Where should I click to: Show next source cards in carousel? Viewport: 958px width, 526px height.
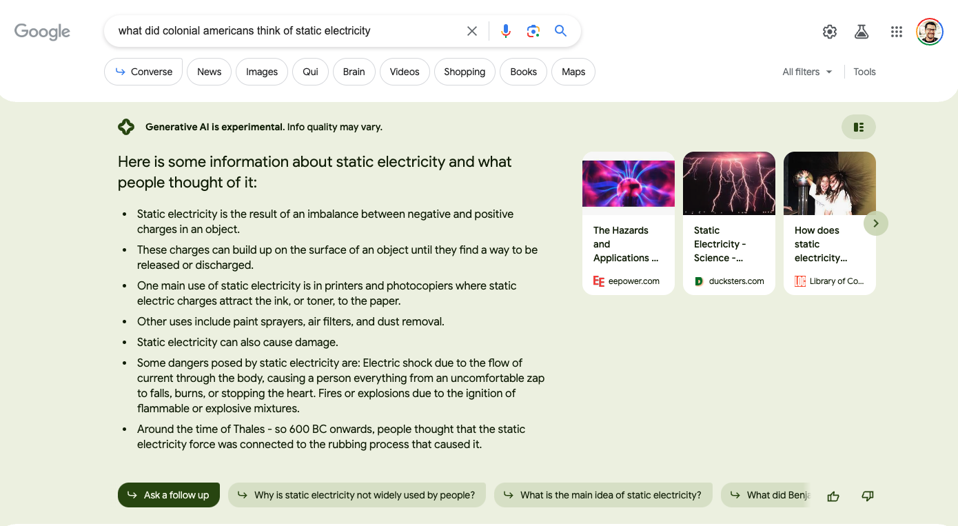coord(875,223)
